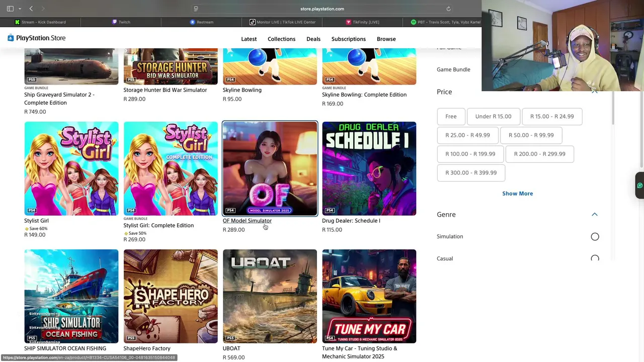Select the R 15.00 - R 24.99 filter
The image size is (644, 362).
pos(552,116)
